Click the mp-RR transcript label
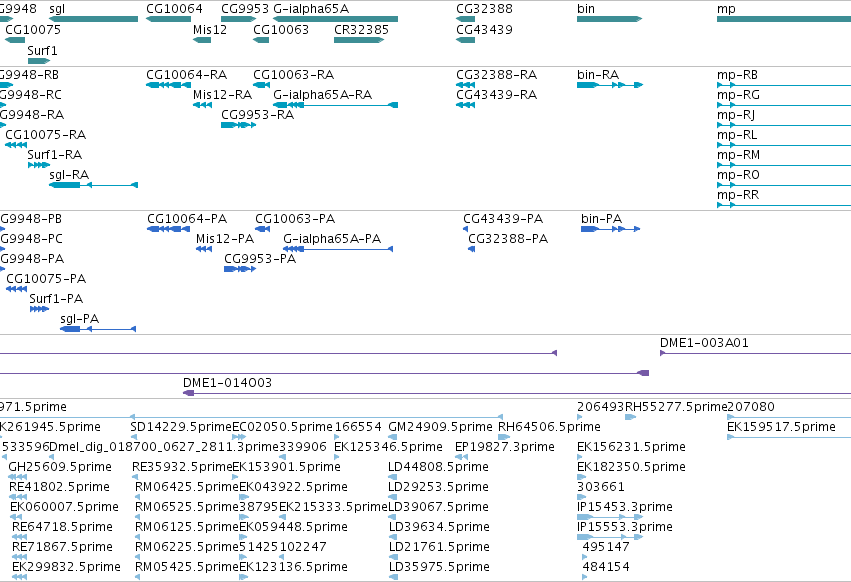Viewport: 851px width, 582px height. 738,194
